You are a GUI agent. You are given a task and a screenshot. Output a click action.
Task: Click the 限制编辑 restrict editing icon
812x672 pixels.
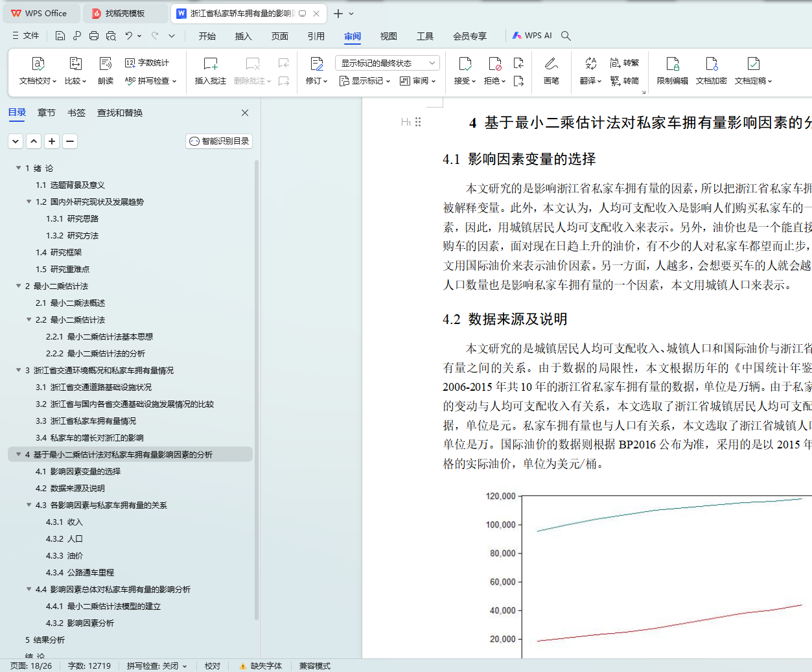click(x=672, y=64)
